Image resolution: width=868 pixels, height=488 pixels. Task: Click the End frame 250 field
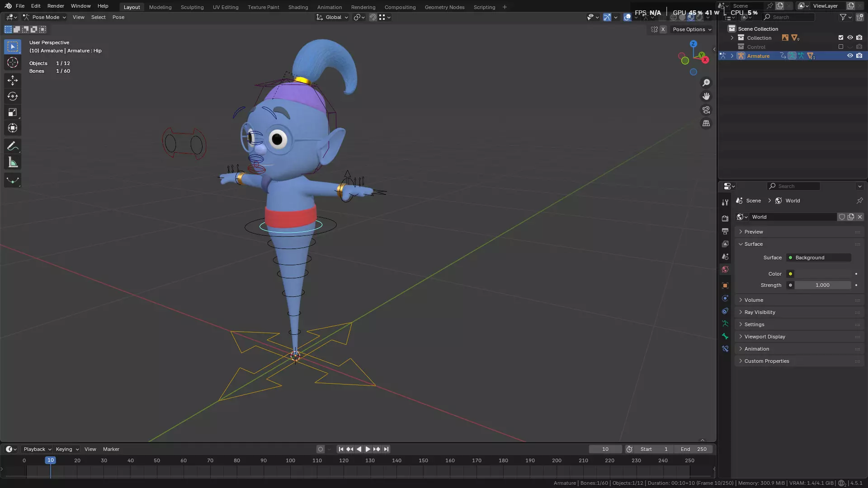[693, 449]
